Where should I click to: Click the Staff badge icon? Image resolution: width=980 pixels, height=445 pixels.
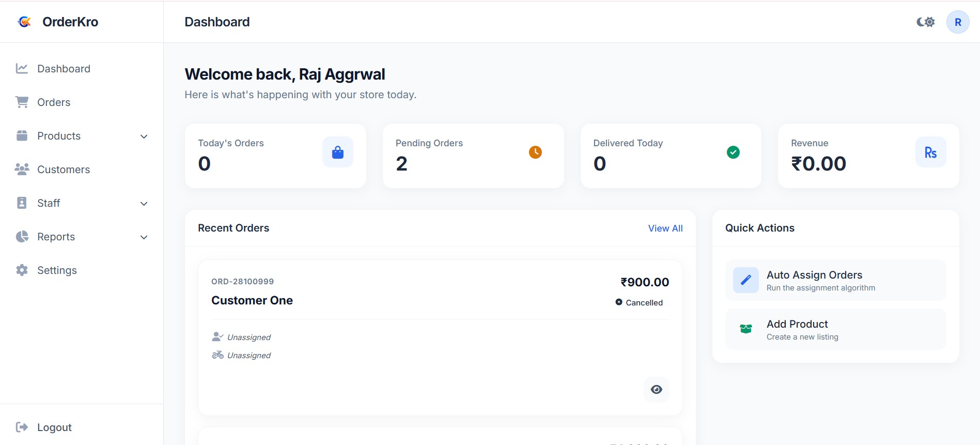[22, 203]
